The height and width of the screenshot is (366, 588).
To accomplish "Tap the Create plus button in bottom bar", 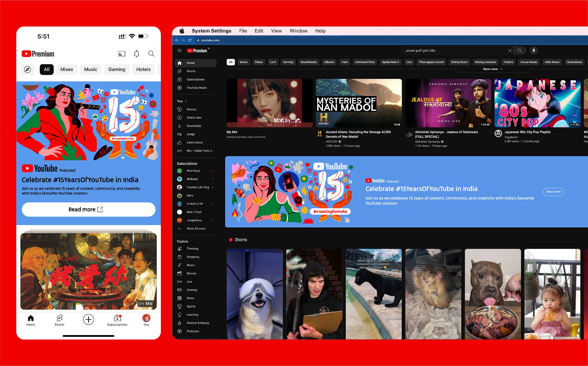I will pyautogui.click(x=89, y=319).
